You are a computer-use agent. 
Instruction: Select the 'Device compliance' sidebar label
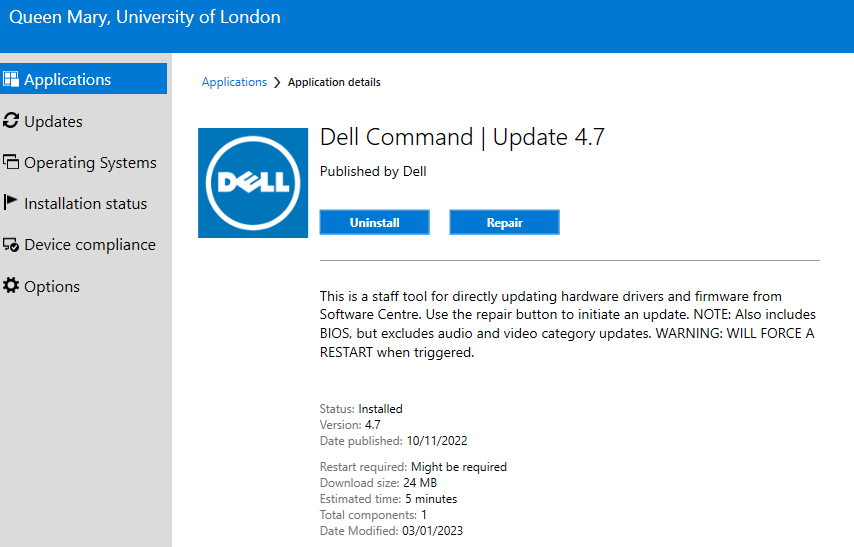click(90, 244)
